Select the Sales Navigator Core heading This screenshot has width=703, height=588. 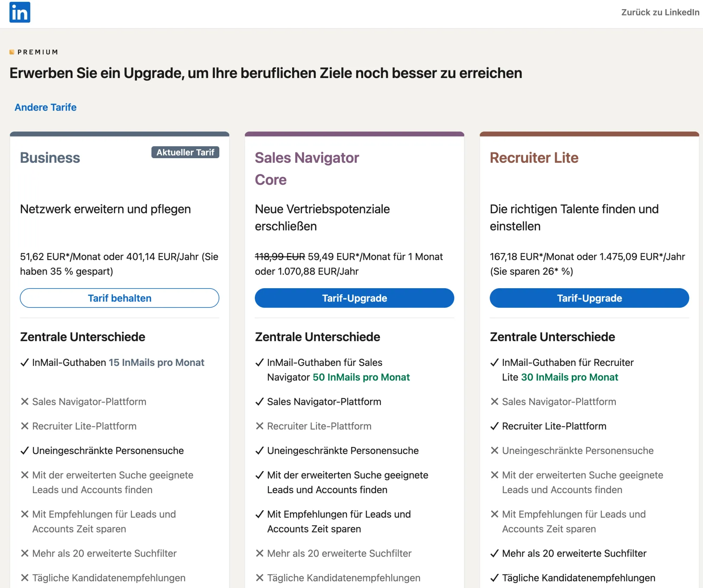(307, 169)
